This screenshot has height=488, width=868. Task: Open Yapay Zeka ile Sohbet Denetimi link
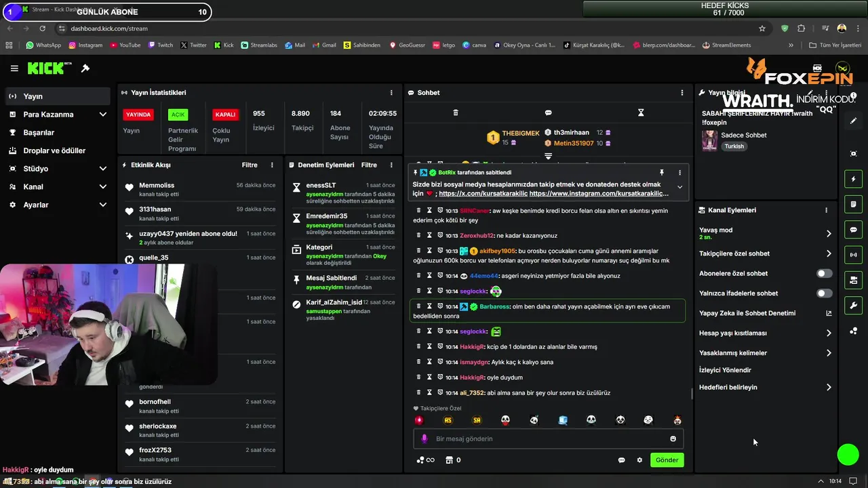pos(765,313)
